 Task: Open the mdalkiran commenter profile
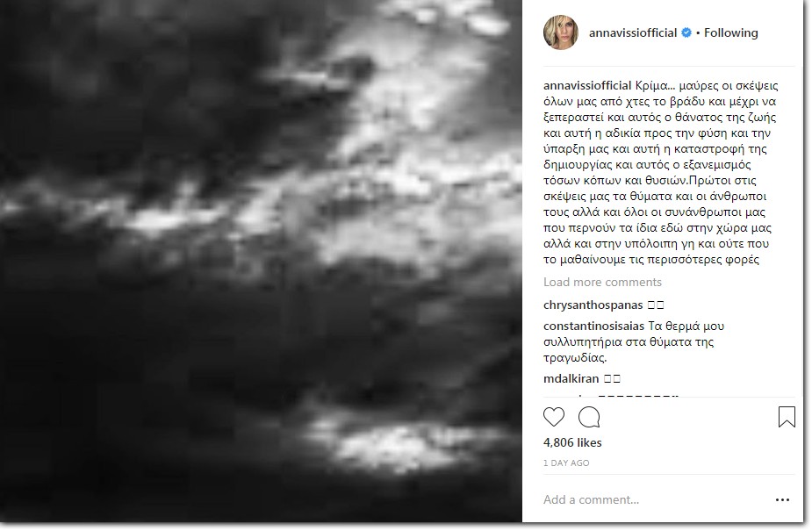pos(571,379)
